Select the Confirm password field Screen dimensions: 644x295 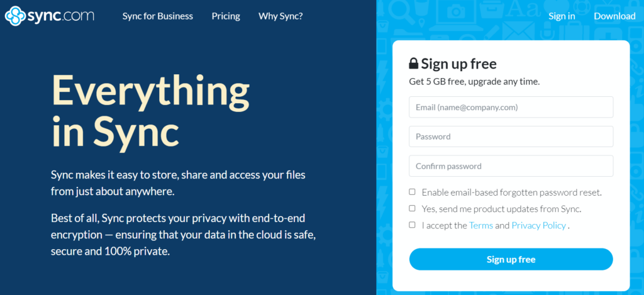[511, 166]
